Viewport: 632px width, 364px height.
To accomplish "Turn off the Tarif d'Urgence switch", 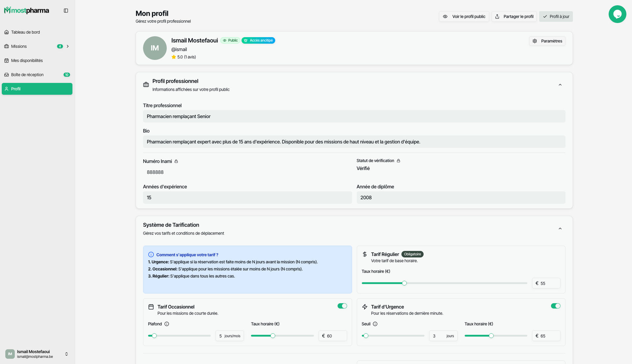I will [555, 306].
